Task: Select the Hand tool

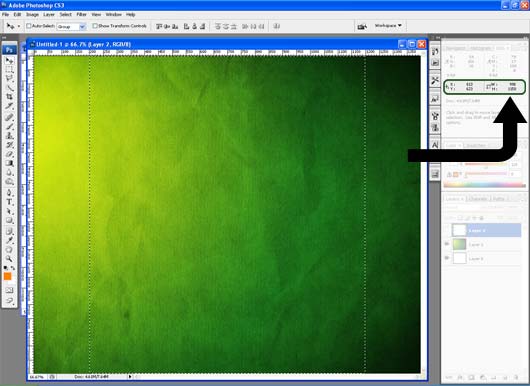Action: click(9, 250)
